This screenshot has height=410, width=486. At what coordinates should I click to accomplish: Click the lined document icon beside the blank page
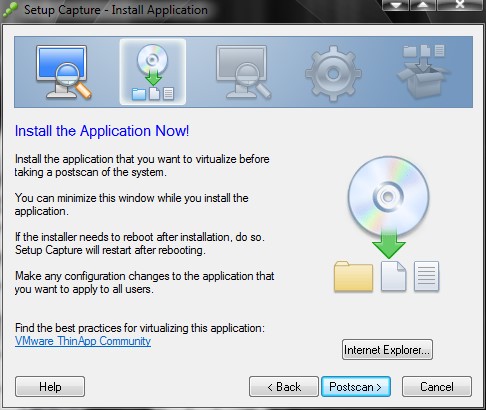[x=426, y=276]
